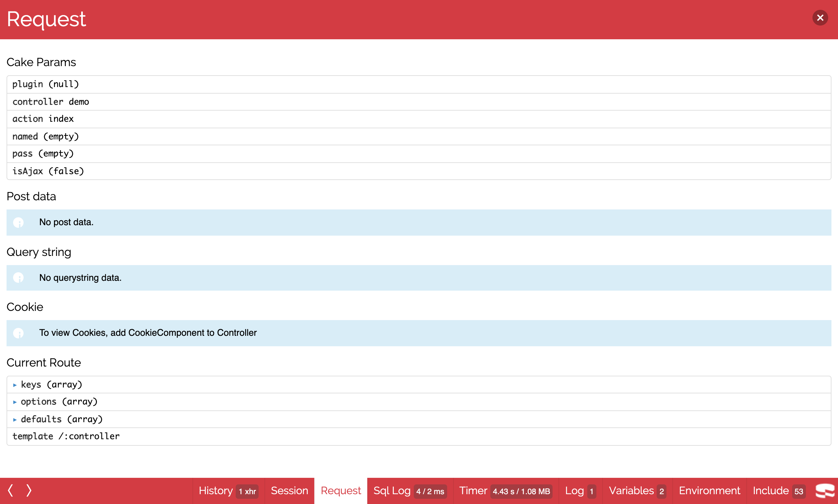Screen dimensions: 838x504
Task: Open the Sql Log tab
Action: [410, 491]
